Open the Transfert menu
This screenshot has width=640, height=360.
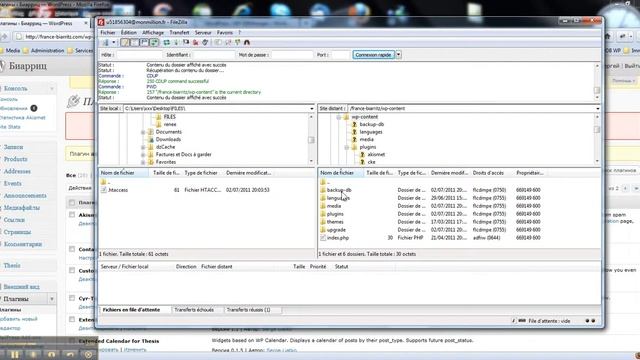coord(179,33)
